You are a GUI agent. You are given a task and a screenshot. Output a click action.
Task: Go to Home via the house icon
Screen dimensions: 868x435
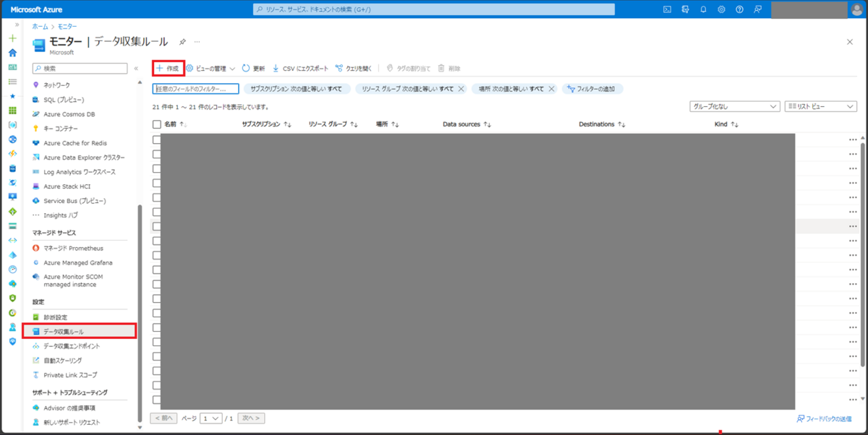pyautogui.click(x=12, y=53)
